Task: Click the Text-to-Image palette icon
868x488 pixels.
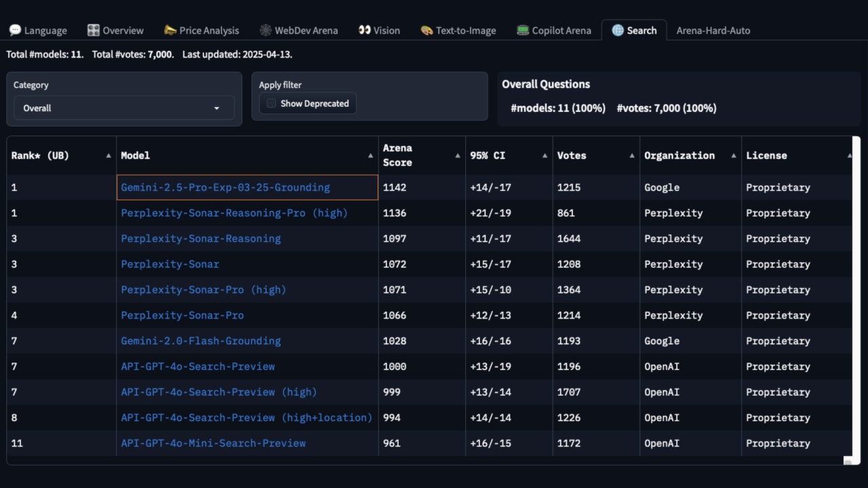Action: [x=427, y=30]
